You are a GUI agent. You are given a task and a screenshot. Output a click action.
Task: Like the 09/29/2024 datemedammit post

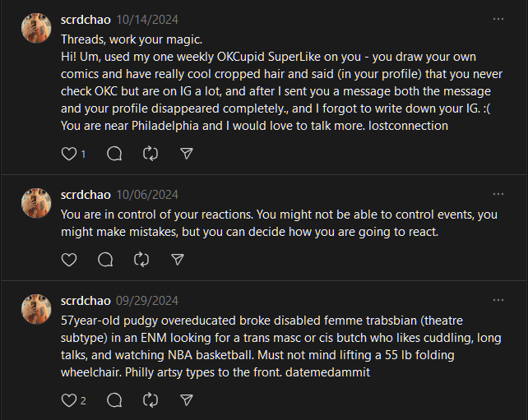69,400
